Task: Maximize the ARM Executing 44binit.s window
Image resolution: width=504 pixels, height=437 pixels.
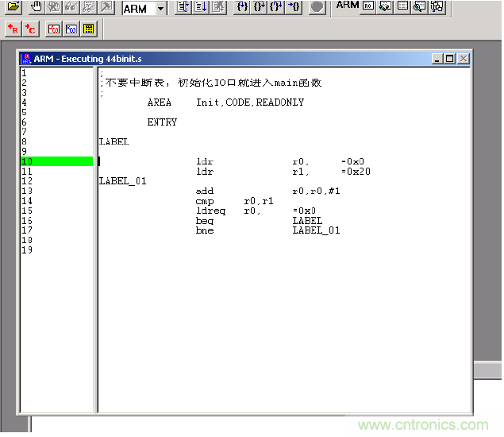Action: [450, 59]
